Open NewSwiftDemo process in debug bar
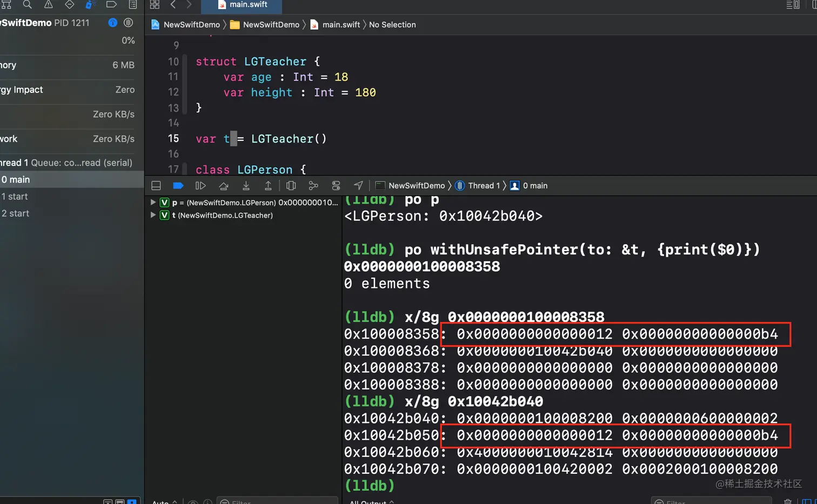 click(410, 186)
